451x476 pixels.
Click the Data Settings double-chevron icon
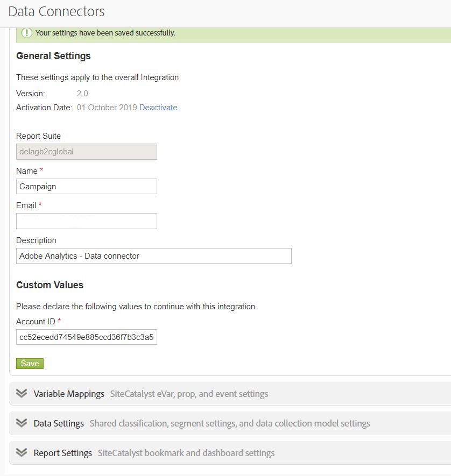coord(22,423)
